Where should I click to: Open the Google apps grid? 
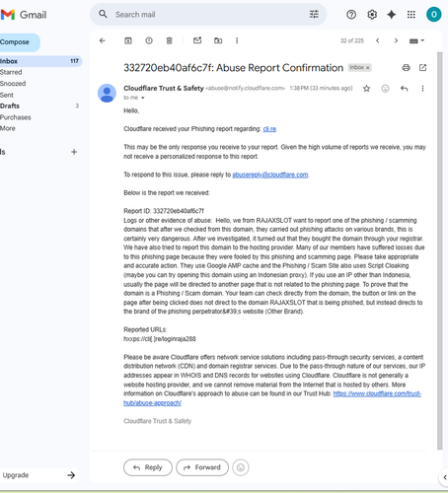point(411,15)
